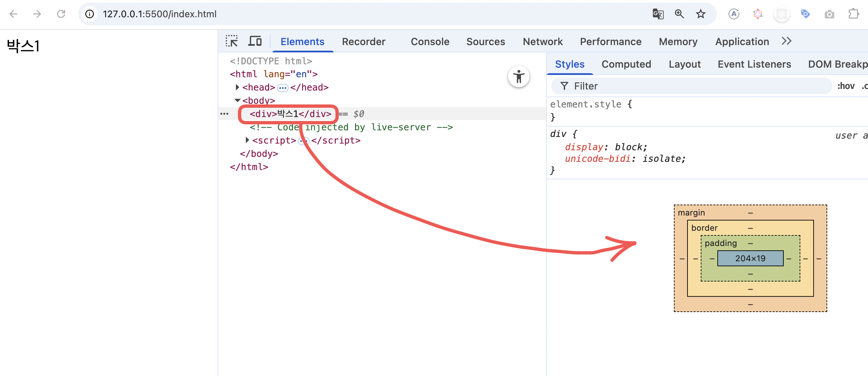Open the Performance panel
The image size is (868, 376).
[611, 41]
